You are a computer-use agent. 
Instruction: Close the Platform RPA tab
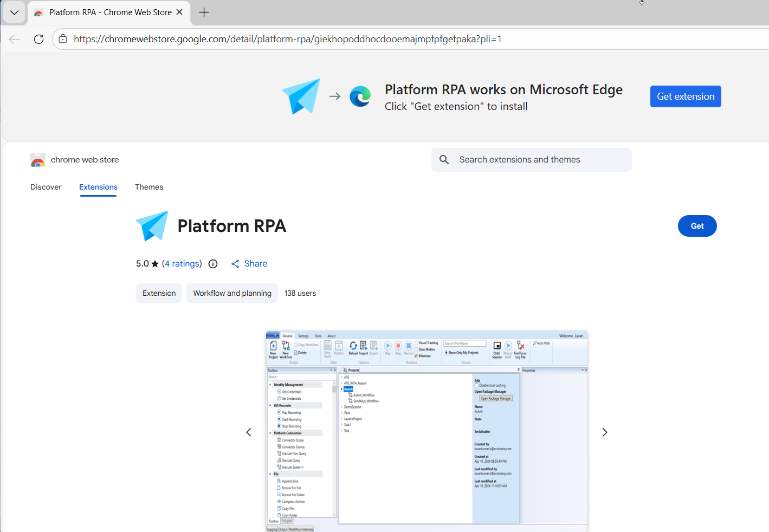pyautogui.click(x=179, y=12)
